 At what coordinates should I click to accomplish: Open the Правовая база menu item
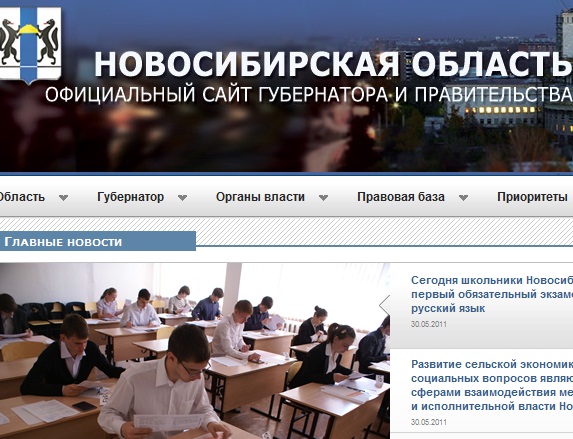401,197
